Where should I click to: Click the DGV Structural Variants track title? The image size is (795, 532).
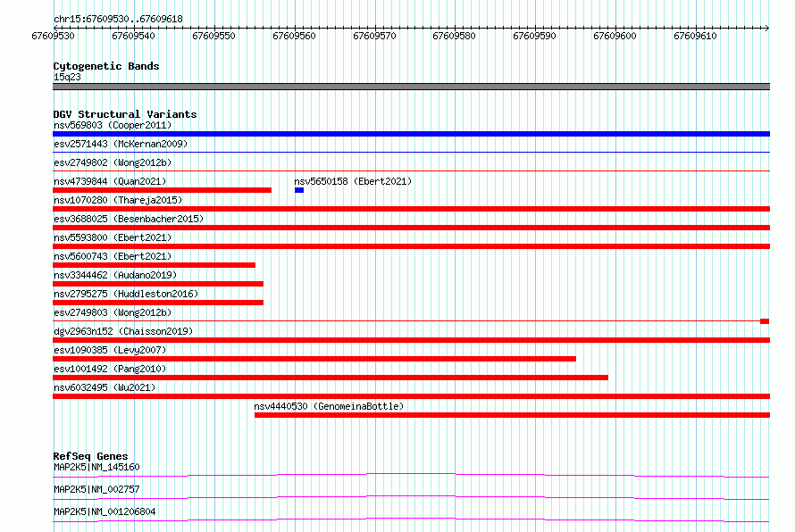125,114
